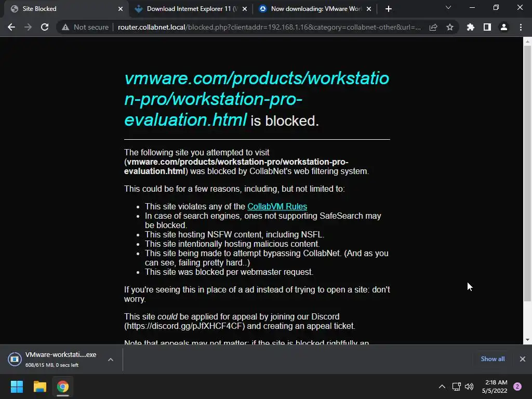532x399 pixels.
Task: Open the Chrome profile icon
Action: [504, 27]
